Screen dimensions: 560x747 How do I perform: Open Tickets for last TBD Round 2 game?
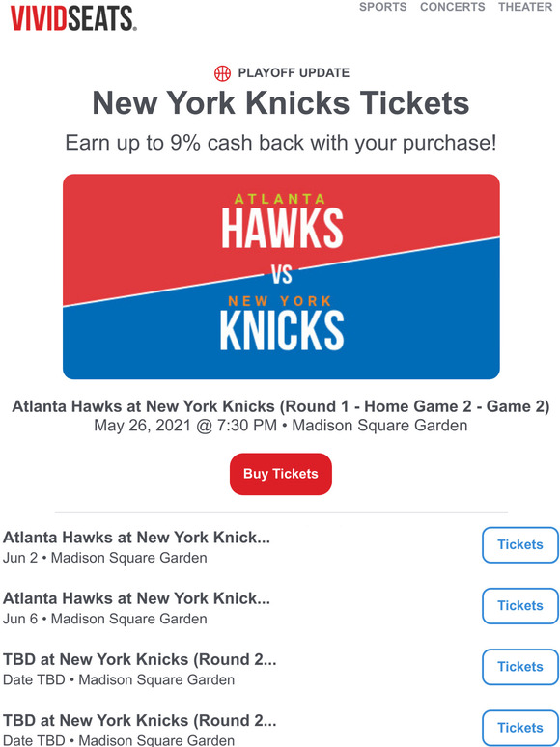click(520, 728)
